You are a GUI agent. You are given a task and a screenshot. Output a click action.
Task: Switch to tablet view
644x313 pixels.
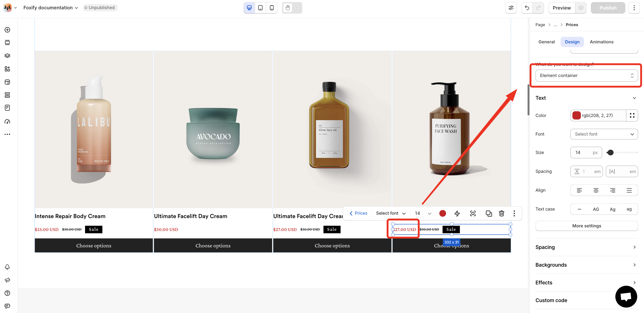pyautogui.click(x=260, y=8)
